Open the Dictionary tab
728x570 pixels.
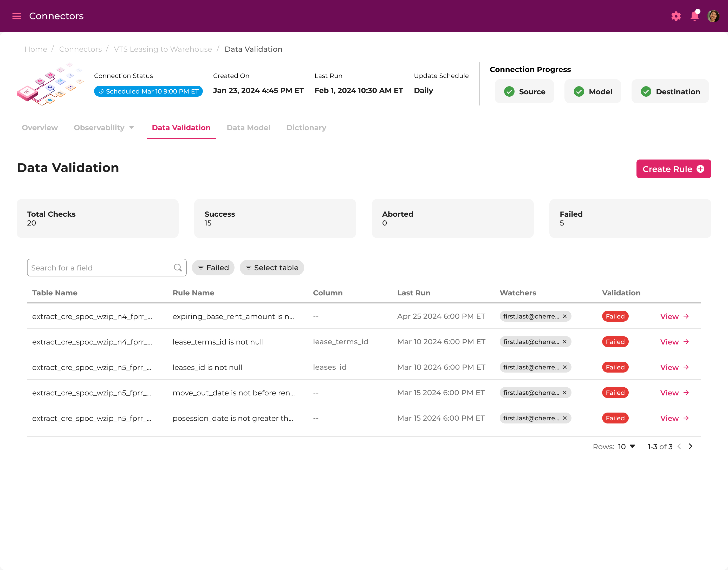306,128
